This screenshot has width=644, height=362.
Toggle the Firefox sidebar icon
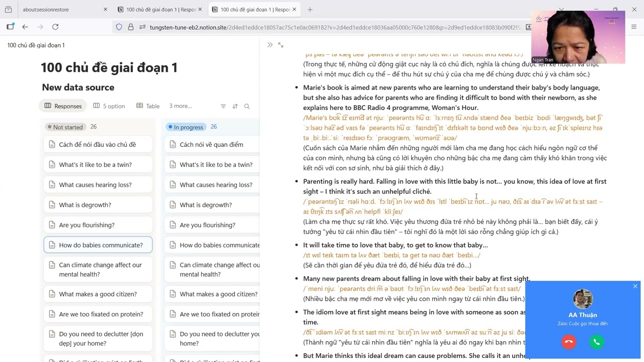pos(10,27)
